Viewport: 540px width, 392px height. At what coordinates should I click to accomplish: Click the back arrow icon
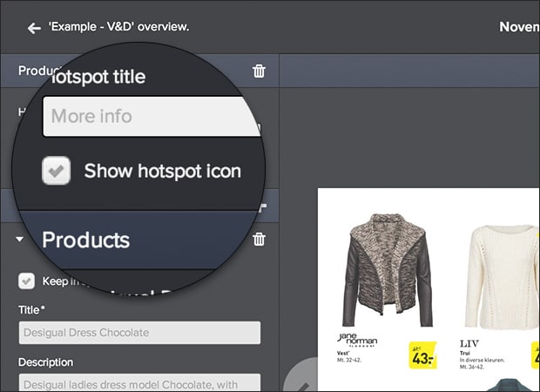(x=34, y=28)
